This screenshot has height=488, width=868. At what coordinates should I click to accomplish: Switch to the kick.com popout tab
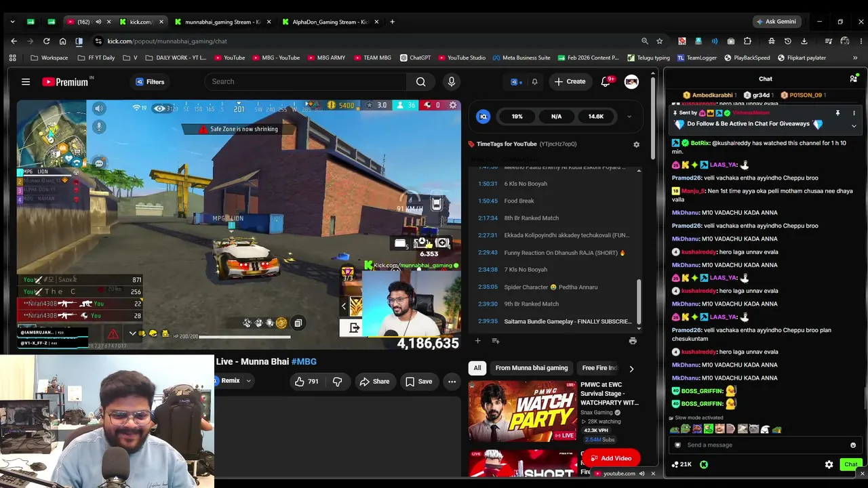(x=141, y=22)
